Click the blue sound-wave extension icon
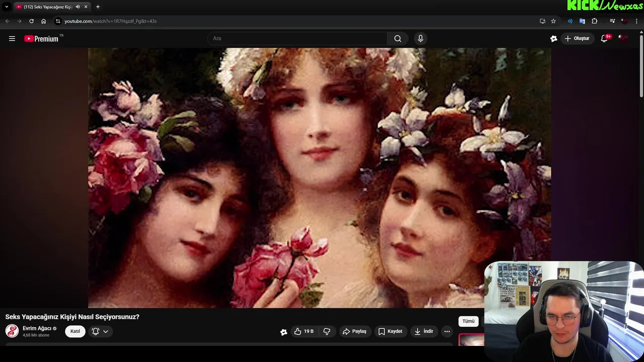This screenshot has height=362, width=644. [x=570, y=21]
